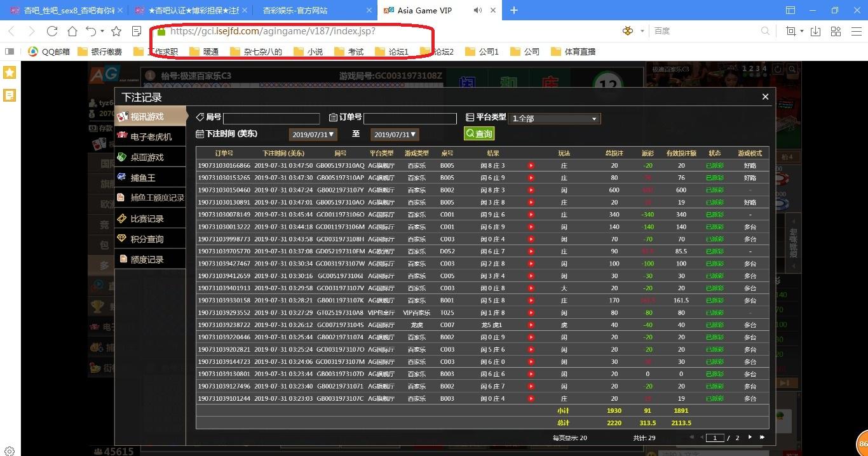Open the 捕鱼王额度记录 tab
Image resolution: width=868 pixels, height=456 pixels.
pyautogui.click(x=151, y=198)
